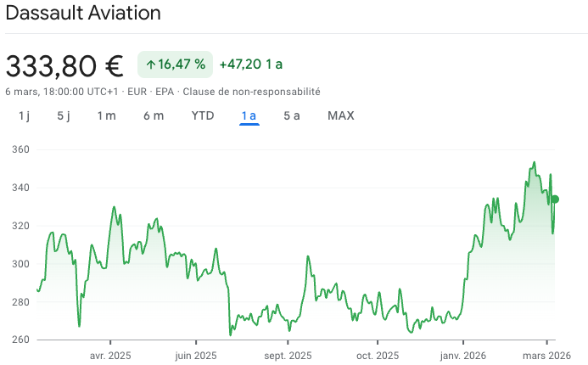Click the 16,47 % change badge
Image resolution: width=588 pixels, height=365 pixels.
point(175,65)
